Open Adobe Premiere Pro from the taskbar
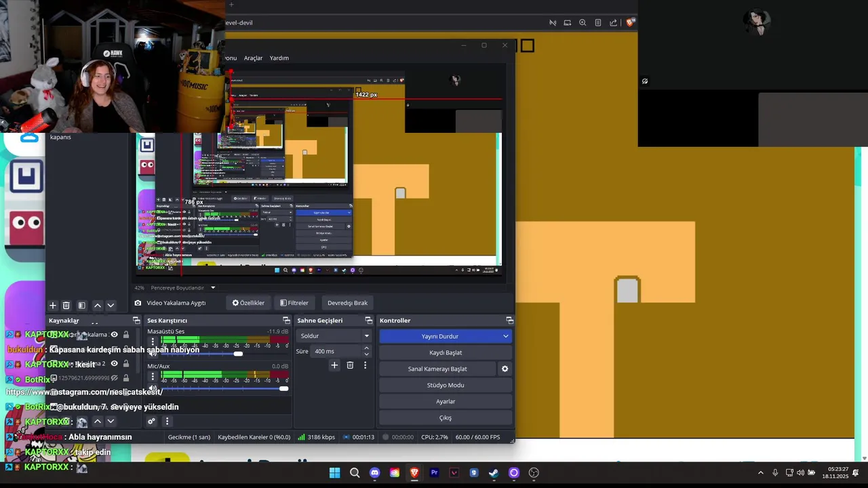This screenshot has height=488, width=868. click(434, 472)
